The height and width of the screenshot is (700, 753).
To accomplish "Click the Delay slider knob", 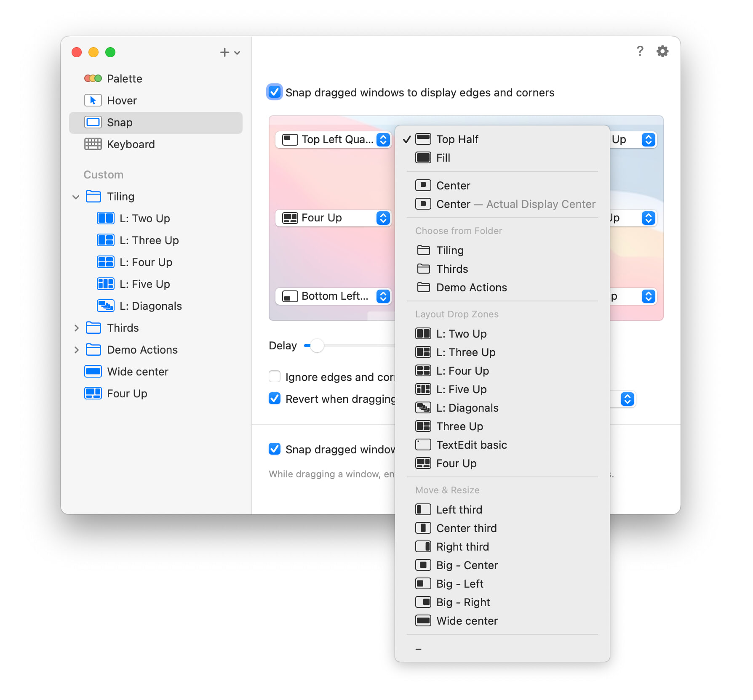I will point(317,346).
